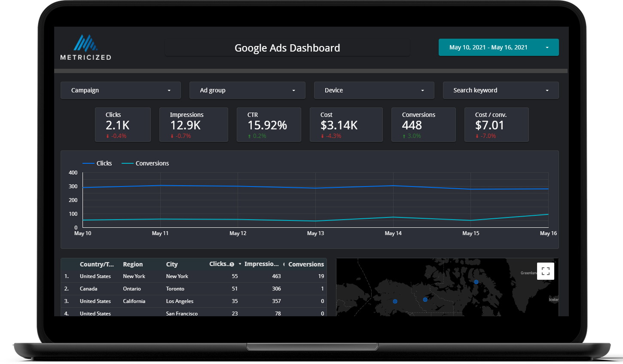The image size is (623, 364).
Task: Expand the Device filter dropdown
Action: click(x=374, y=90)
